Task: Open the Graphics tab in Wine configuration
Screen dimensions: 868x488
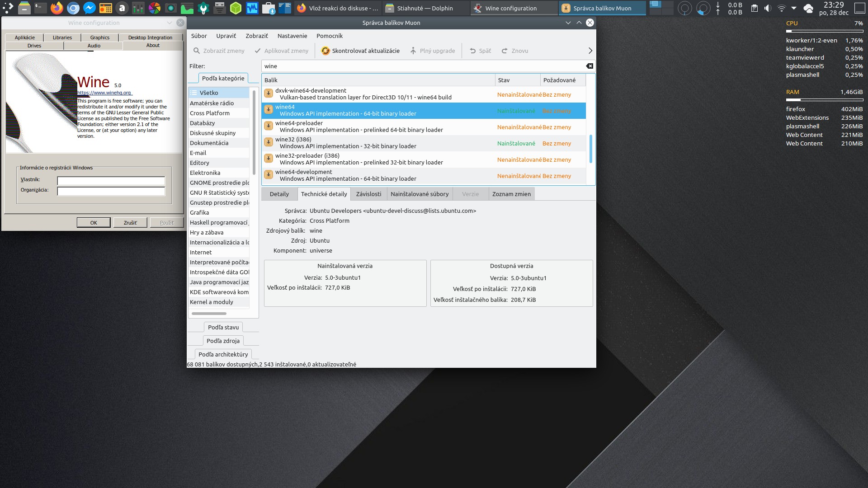Action: (x=100, y=38)
